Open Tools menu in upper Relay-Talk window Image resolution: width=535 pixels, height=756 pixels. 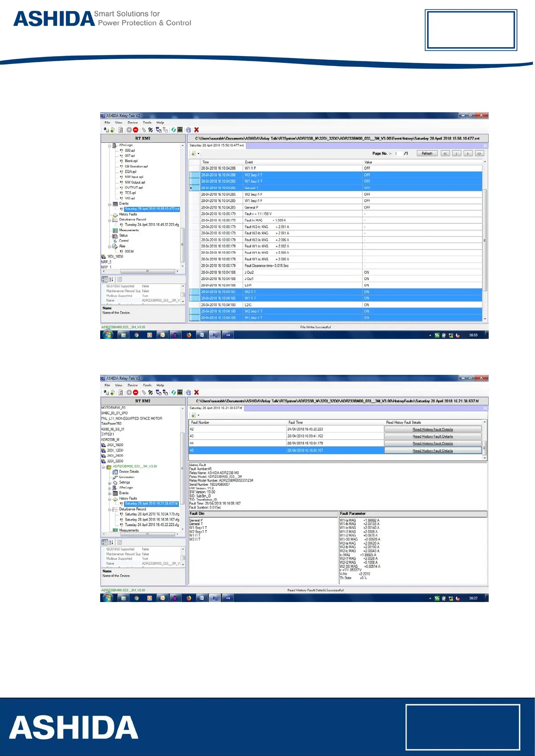point(147,123)
